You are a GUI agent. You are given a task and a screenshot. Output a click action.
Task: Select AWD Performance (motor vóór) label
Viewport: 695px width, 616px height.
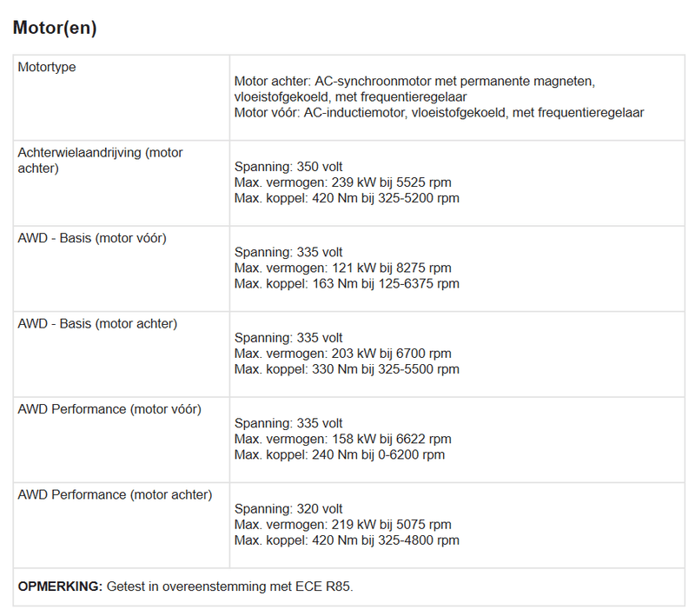coord(109,408)
